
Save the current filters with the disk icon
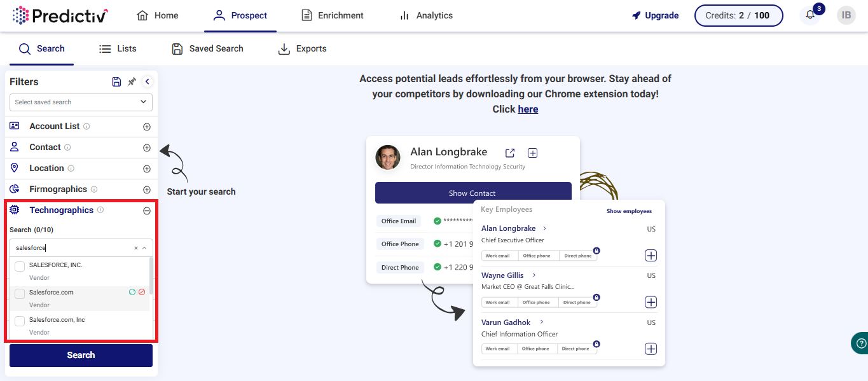tap(116, 81)
